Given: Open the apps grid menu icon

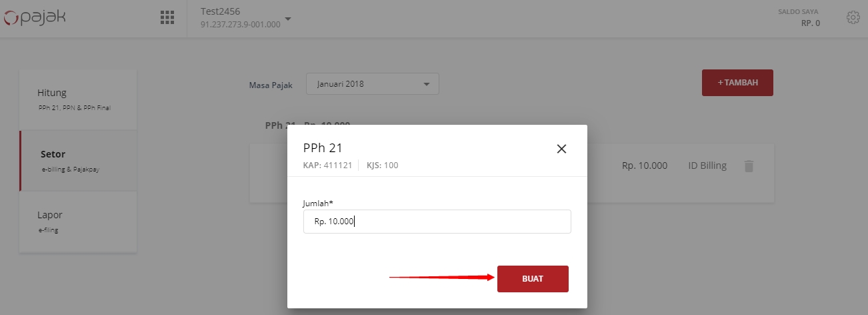Looking at the screenshot, I should click(167, 18).
